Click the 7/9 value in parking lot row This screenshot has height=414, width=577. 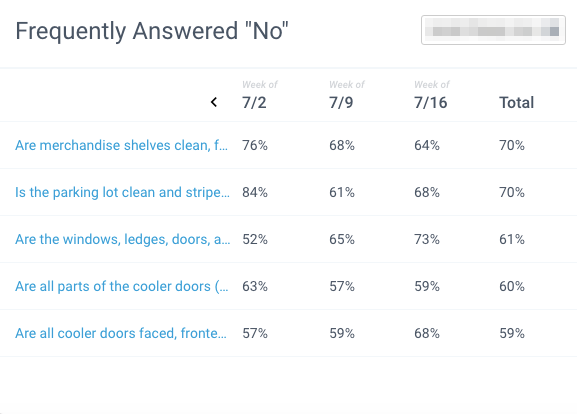coord(342,192)
